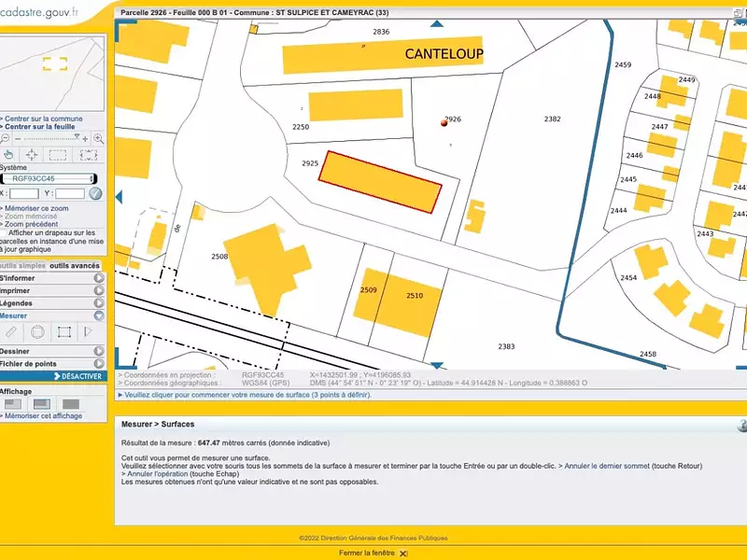Click the red-outlined building in parcel 2925
The image size is (747, 560).
380,182
